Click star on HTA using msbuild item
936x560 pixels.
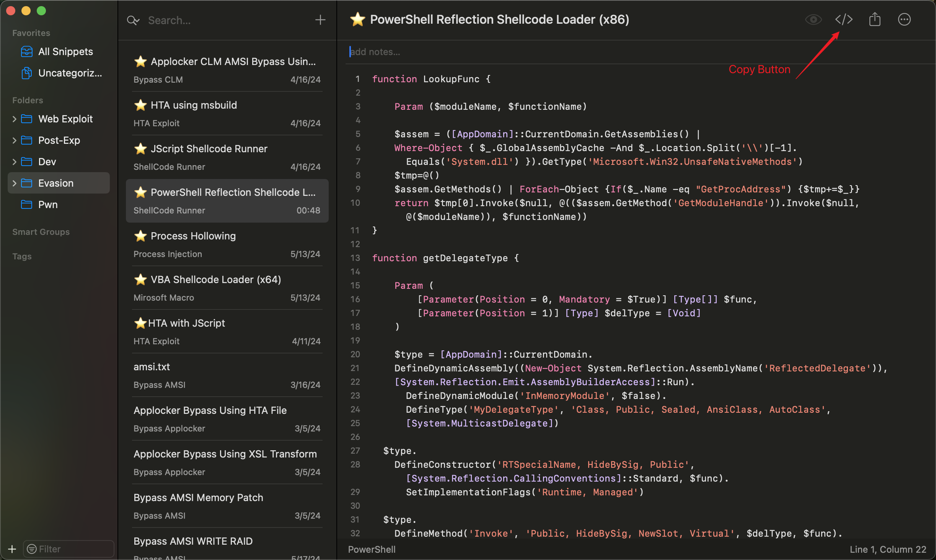tap(140, 105)
